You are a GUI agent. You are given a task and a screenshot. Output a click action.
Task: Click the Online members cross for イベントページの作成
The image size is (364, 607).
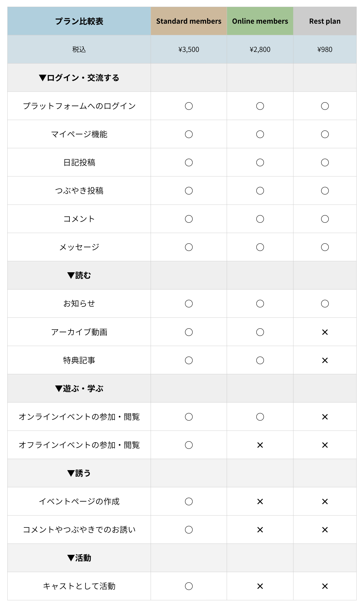click(x=260, y=502)
